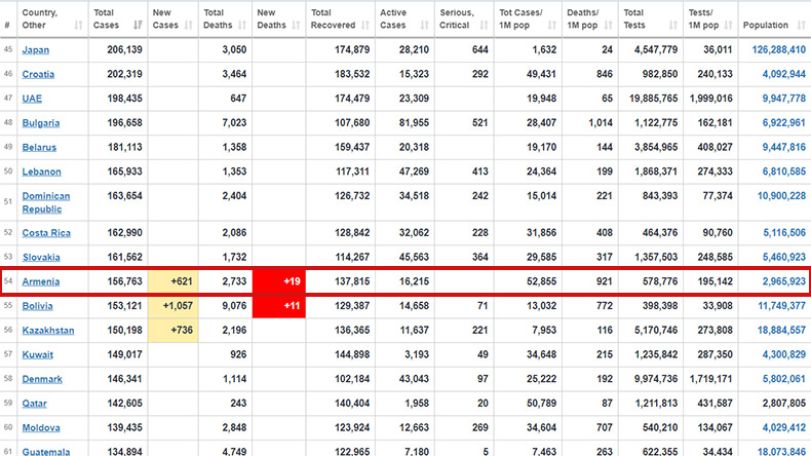The image size is (811, 456).
Task: Sort by Tot Cases/1M pop arrows
Action: [552, 25]
